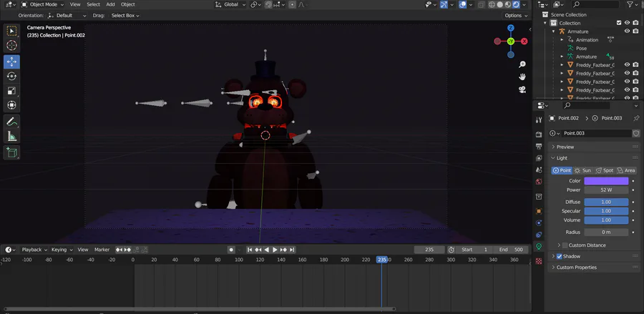Viewport: 644px width, 314px height.
Task: Open the Keying dropdown in timeline
Action: (62, 250)
